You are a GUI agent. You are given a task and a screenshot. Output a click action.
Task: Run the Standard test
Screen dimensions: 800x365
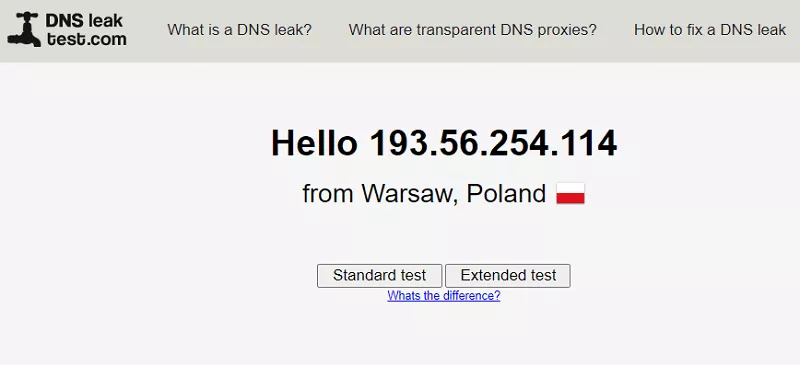379,276
